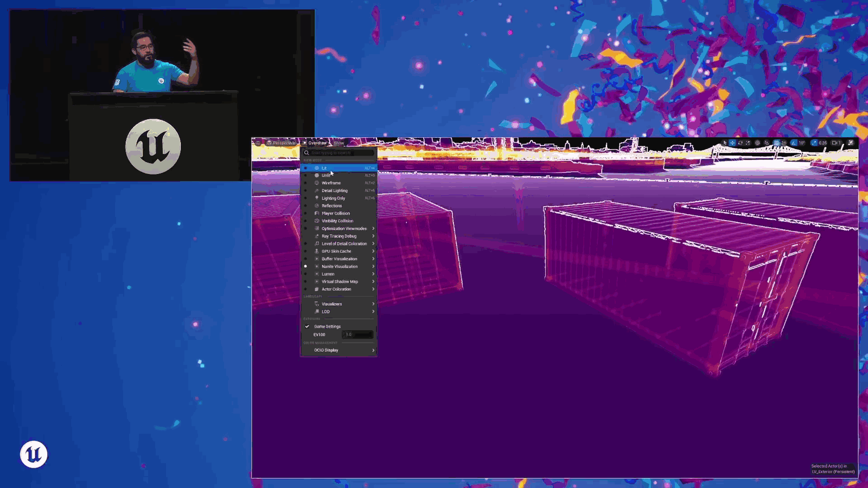868x488 pixels.
Task: Toggle the world coordinate system globe icon
Action: [x=757, y=143]
